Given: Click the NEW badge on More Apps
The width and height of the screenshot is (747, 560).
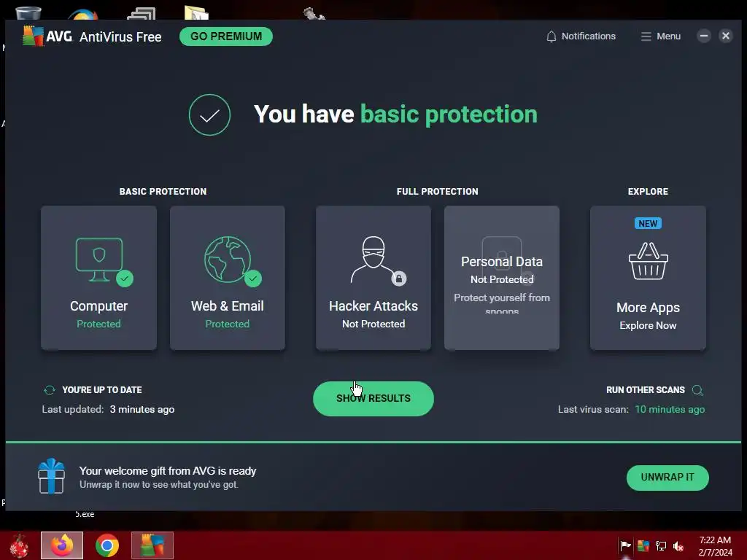Looking at the screenshot, I should tap(648, 223).
